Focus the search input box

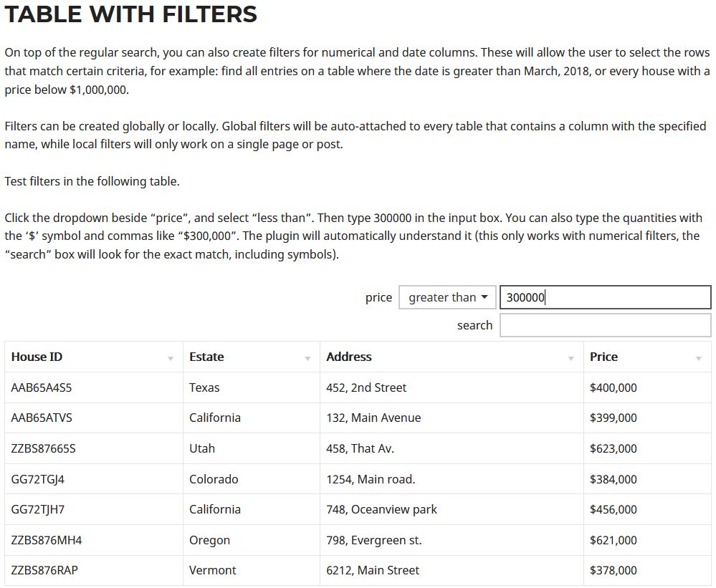pos(605,325)
